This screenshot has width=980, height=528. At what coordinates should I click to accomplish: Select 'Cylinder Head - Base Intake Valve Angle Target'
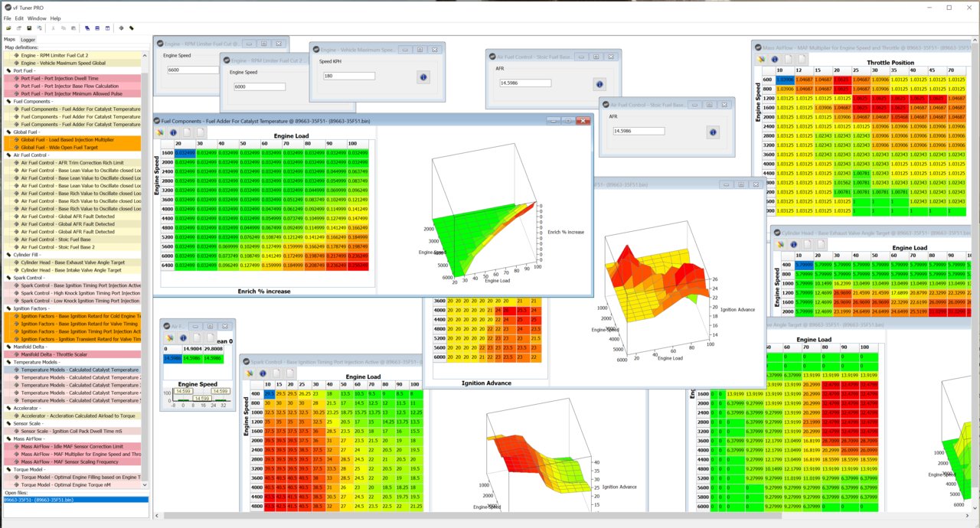pyautogui.click(x=73, y=270)
